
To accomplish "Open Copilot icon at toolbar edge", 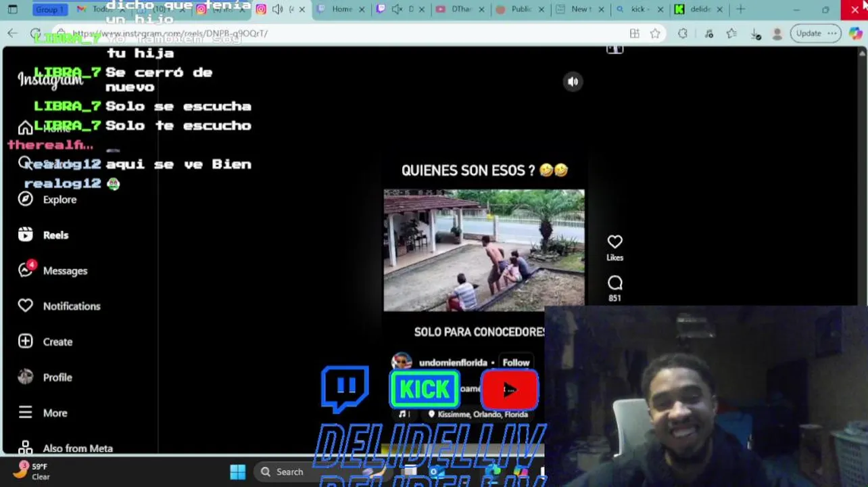I will click(854, 33).
